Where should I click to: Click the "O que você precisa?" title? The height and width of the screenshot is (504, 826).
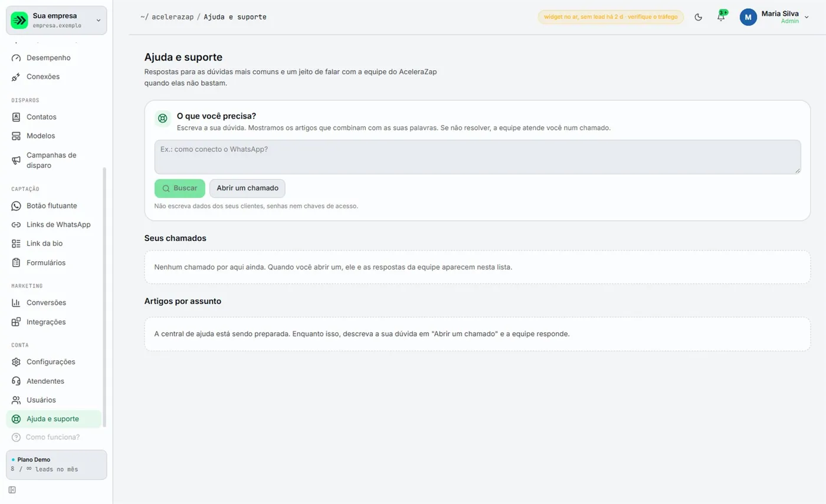coord(217,116)
